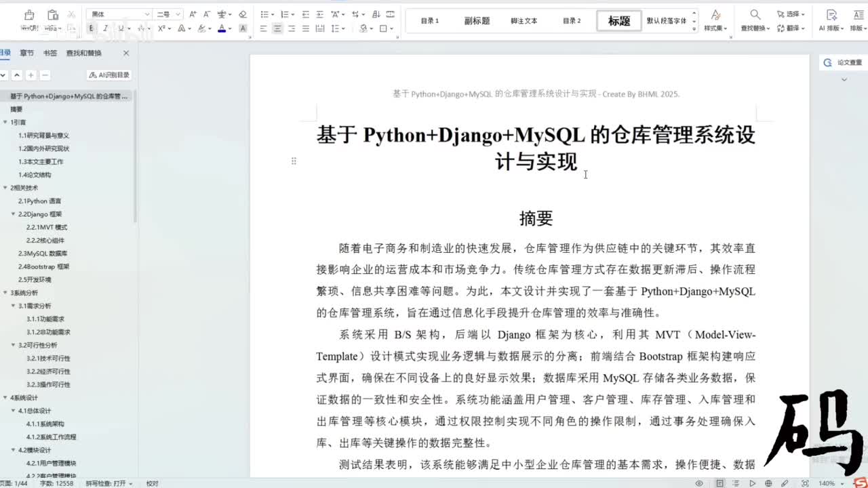
Task: Close the navigation pane
Action: click(x=126, y=53)
